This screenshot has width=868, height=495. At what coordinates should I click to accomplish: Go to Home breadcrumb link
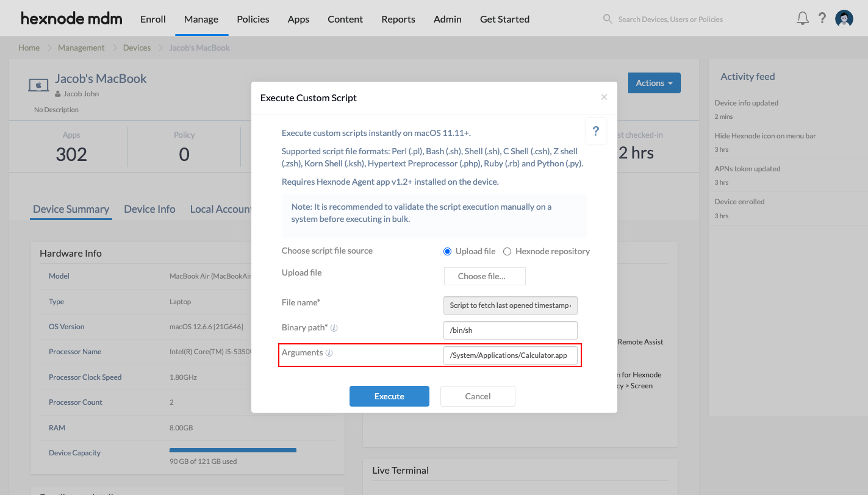[x=29, y=48]
